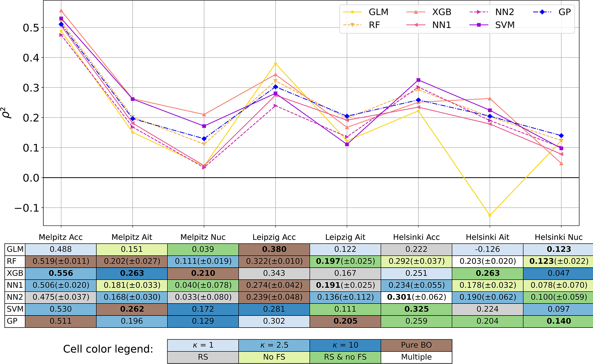
Task: Click the RS & no FS legend cell
Action: (345, 357)
